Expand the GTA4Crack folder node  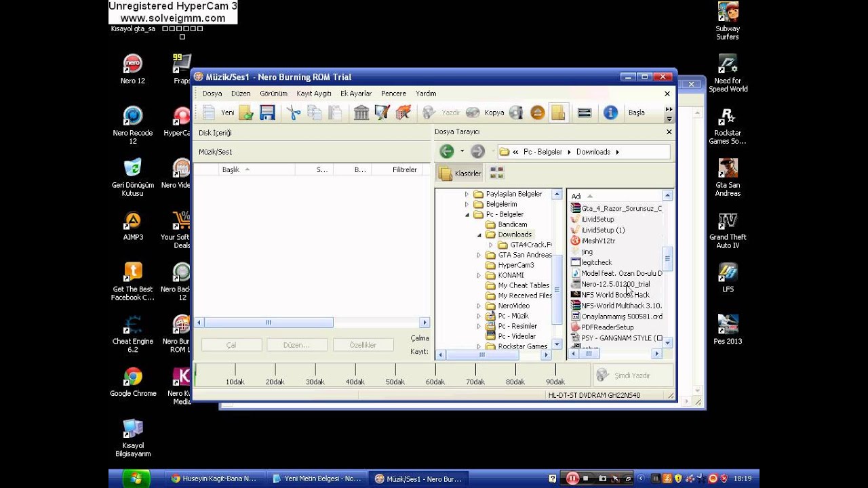pyautogui.click(x=491, y=245)
